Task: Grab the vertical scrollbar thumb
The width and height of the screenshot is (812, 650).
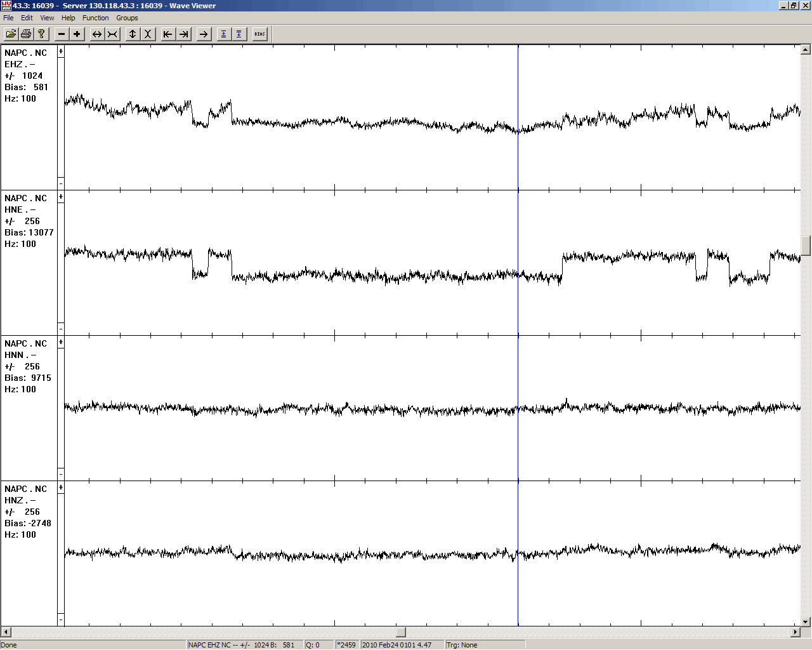Action: point(806,246)
